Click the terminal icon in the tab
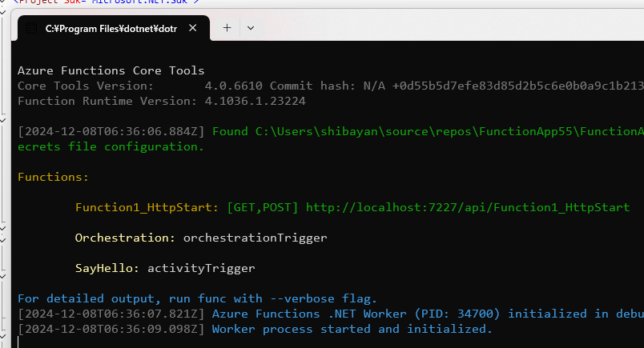644x348 pixels. tap(31, 28)
